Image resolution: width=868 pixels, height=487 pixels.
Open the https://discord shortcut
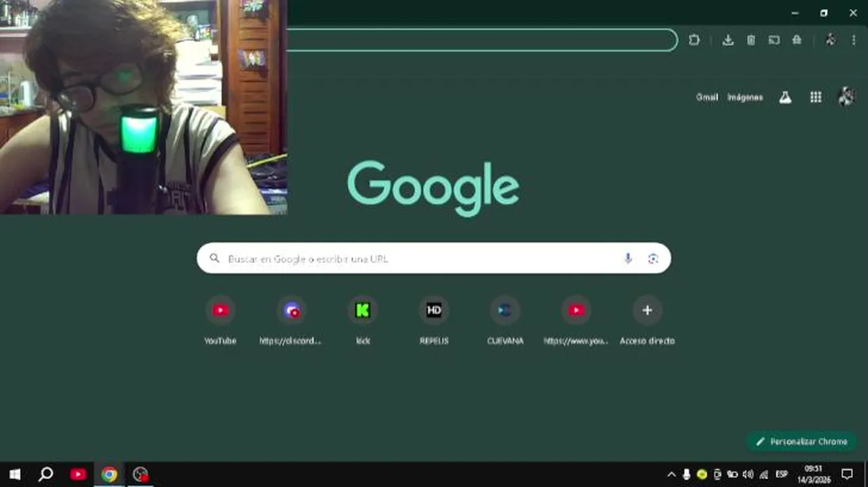tap(291, 321)
